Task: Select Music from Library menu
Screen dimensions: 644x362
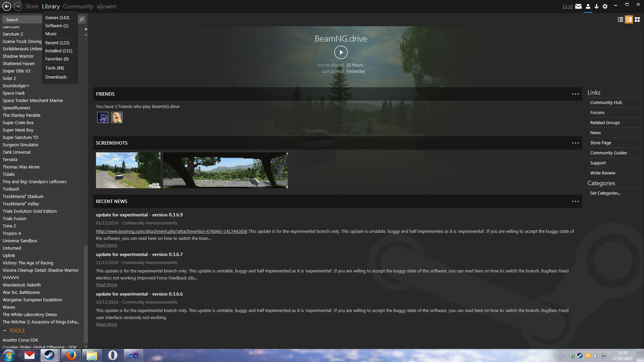Action: coord(51,34)
